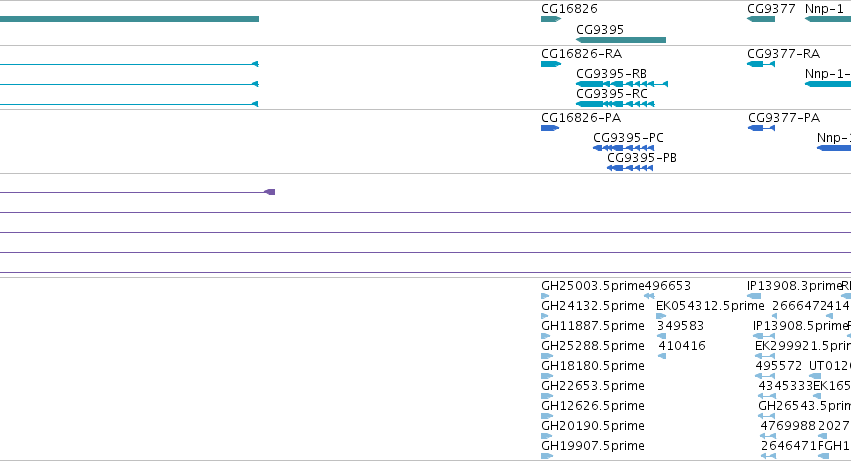Click the CG9395-PB coding glyph
851x461 pixels.
(x=630, y=168)
